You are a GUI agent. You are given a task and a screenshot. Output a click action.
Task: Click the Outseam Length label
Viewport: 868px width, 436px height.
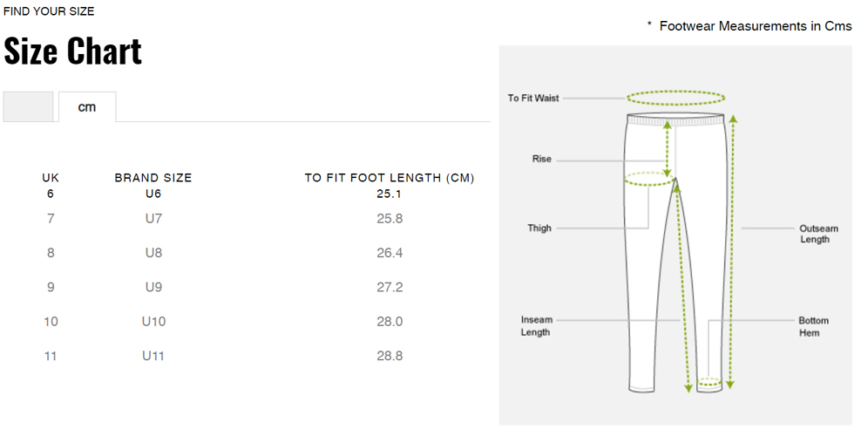(x=817, y=234)
